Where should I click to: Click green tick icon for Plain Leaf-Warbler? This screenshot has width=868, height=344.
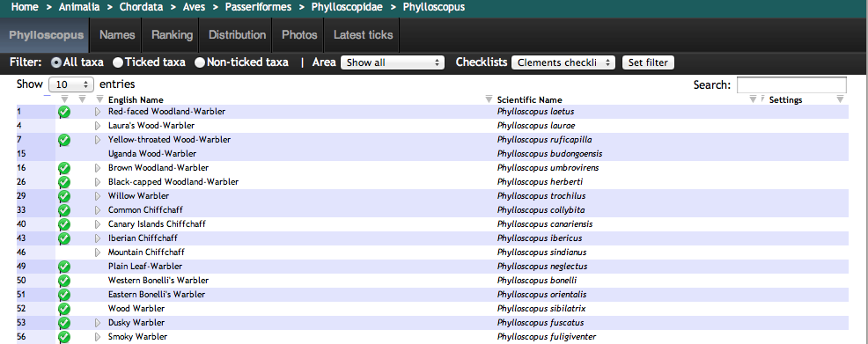pyautogui.click(x=64, y=267)
